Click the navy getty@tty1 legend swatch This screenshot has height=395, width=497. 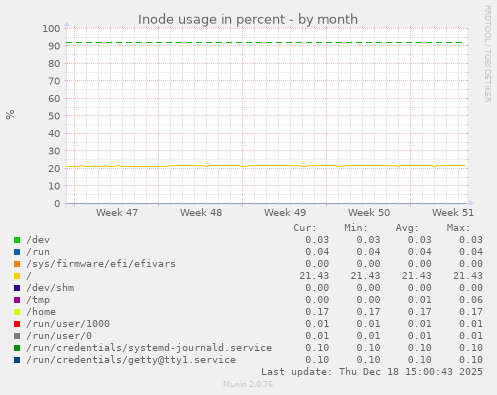point(17,360)
